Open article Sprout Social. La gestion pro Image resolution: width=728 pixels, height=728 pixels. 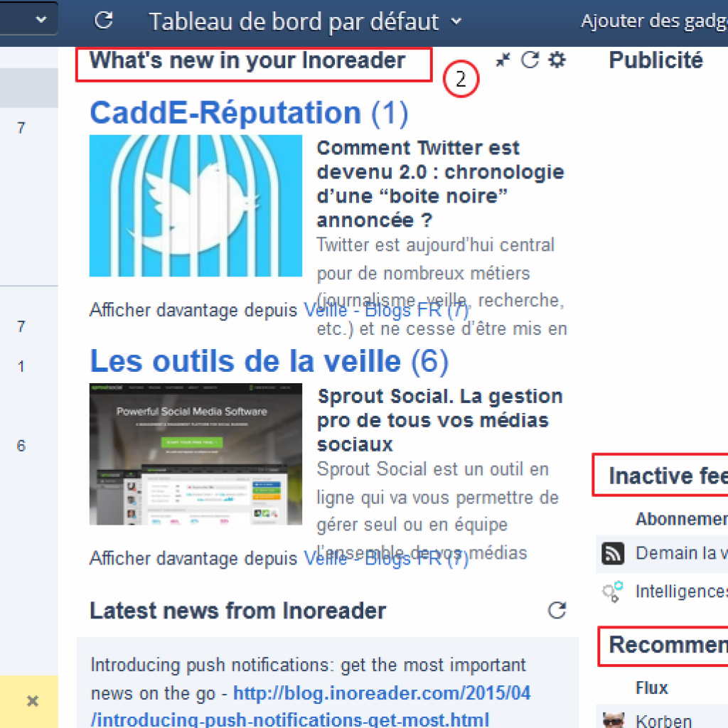point(439,420)
